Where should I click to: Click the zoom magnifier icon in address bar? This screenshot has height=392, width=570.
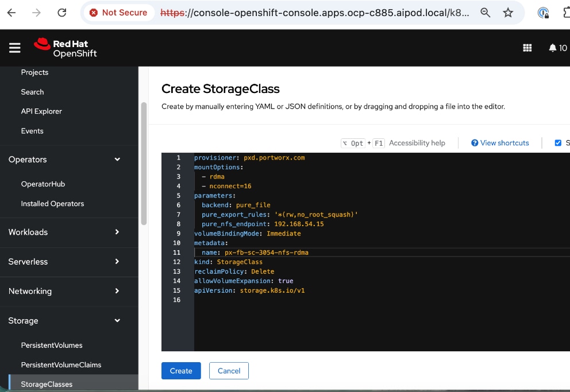tap(486, 12)
